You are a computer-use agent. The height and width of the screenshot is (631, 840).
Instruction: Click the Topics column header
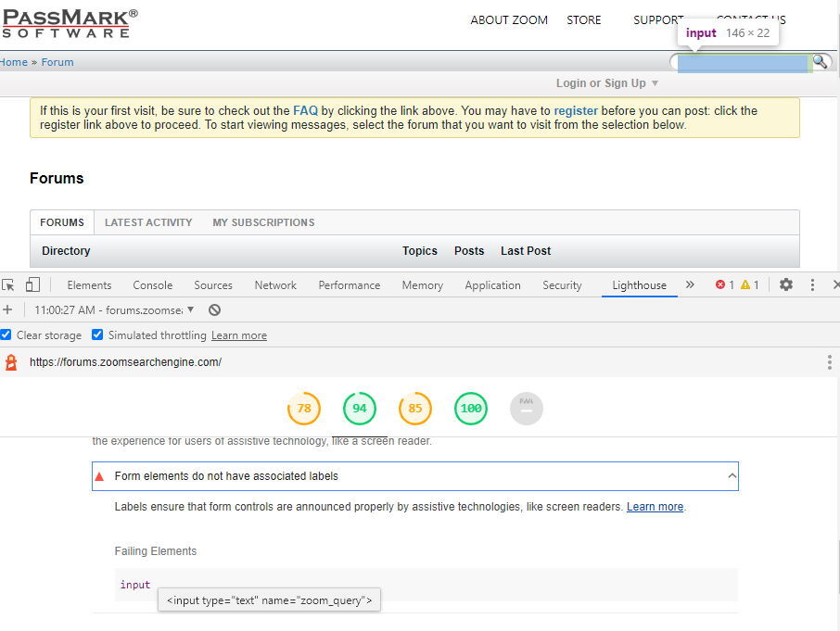[420, 251]
